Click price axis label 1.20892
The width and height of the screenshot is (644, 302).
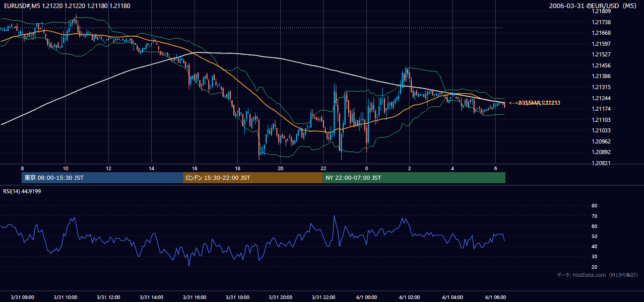tap(601, 152)
